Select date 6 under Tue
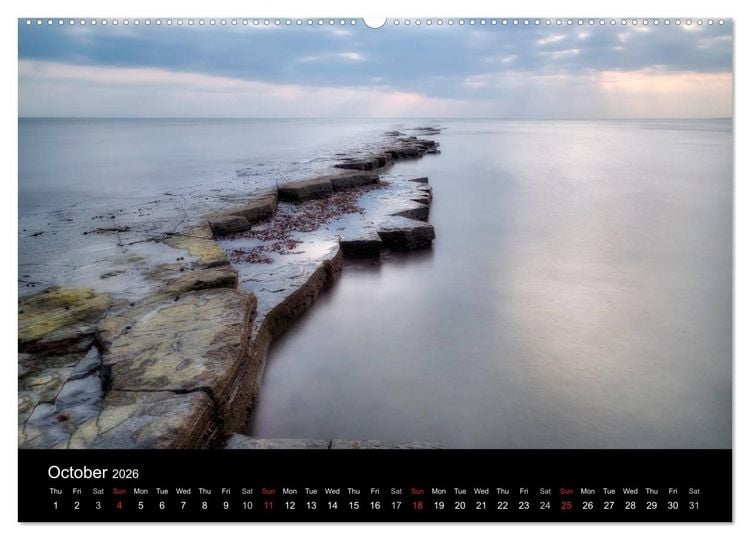This screenshot has height=540, width=750. [162, 506]
